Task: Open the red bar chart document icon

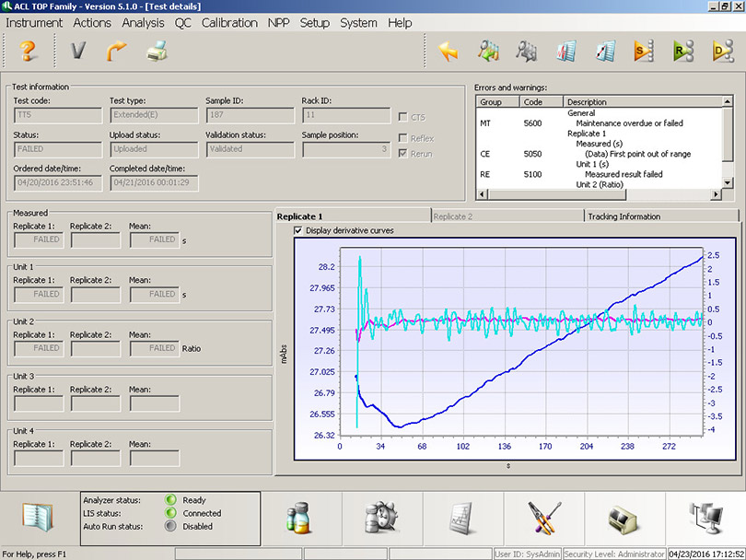Action: pyautogui.click(x=566, y=51)
